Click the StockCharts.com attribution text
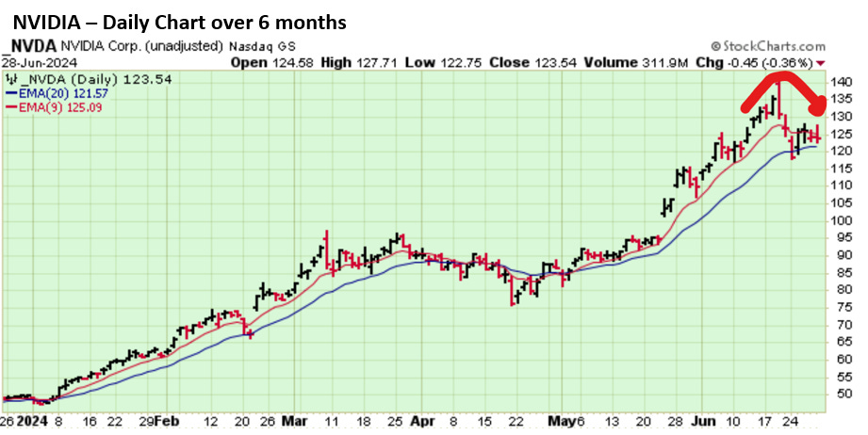The width and height of the screenshot is (868, 435). [768, 46]
